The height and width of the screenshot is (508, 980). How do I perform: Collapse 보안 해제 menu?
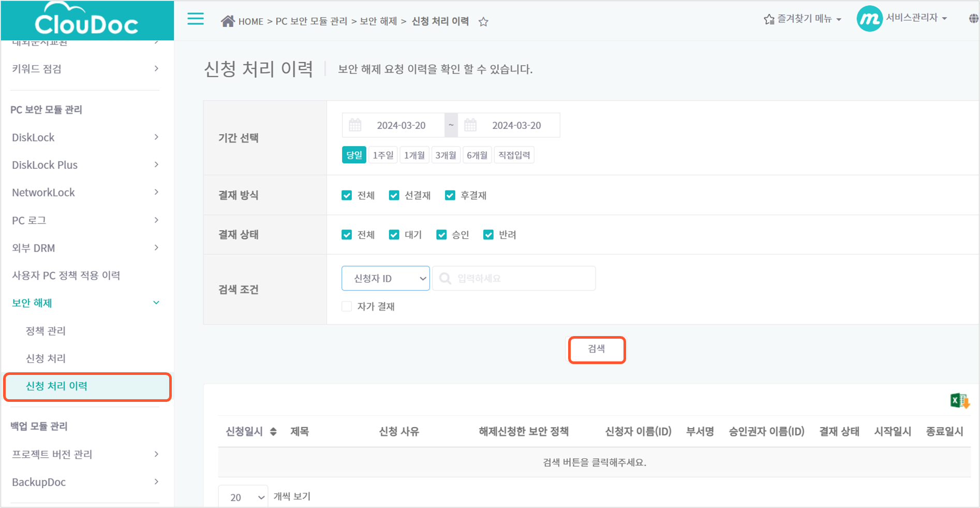pos(85,303)
